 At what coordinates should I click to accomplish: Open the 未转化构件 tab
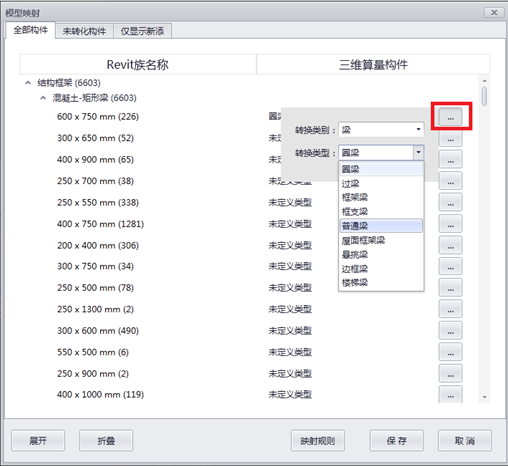(x=84, y=31)
